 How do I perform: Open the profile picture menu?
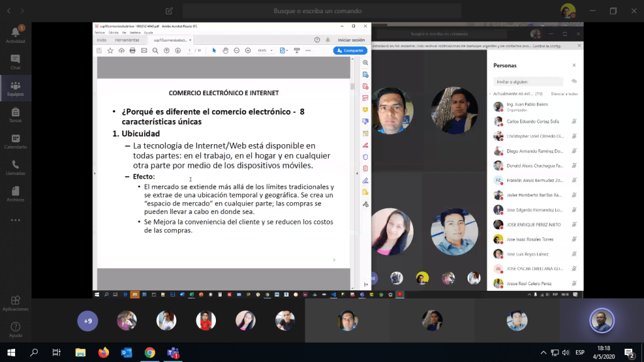[568, 11]
